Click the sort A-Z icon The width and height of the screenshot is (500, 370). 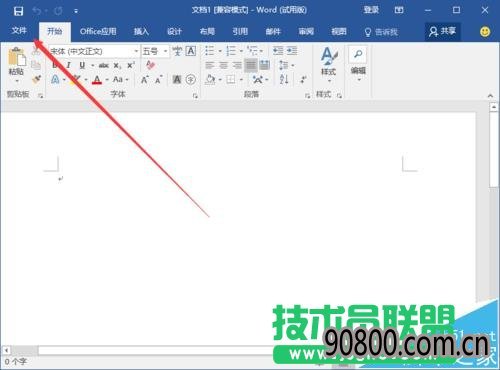pyautogui.click(x=284, y=79)
